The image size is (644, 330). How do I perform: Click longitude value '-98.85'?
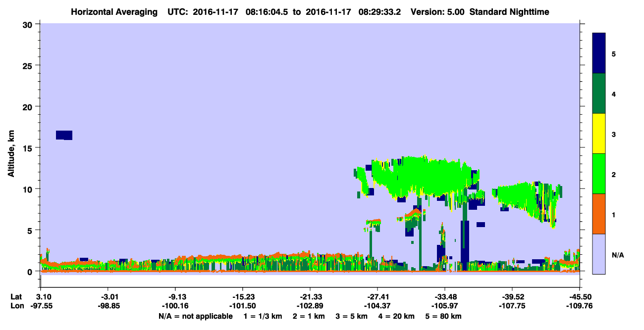[x=108, y=306]
